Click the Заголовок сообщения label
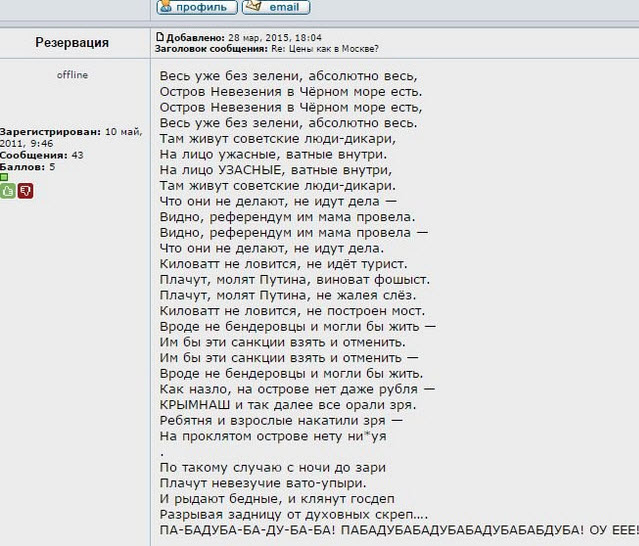This screenshot has width=639, height=546. 210,48
